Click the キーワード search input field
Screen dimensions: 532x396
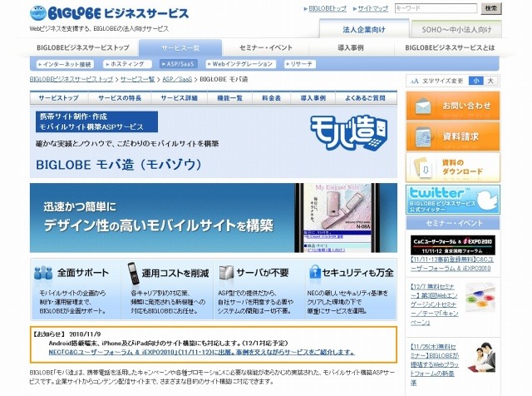[x=436, y=8]
